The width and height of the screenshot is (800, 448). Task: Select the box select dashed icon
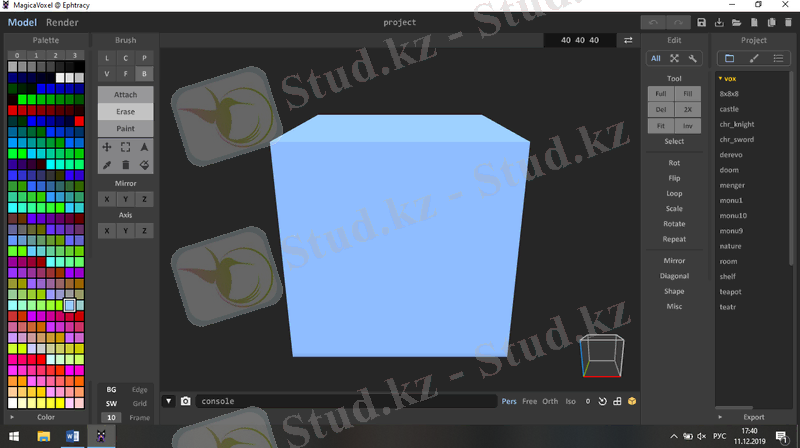coord(126,147)
